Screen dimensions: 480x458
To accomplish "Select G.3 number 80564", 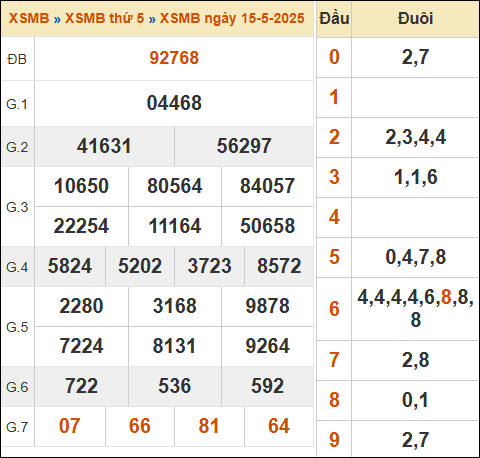I will click(175, 186).
